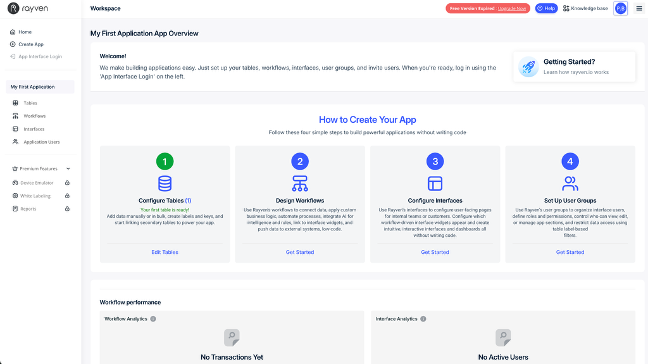Click Get Started under Design Workflows
The height and width of the screenshot is (364, 648).
(300, 252)
